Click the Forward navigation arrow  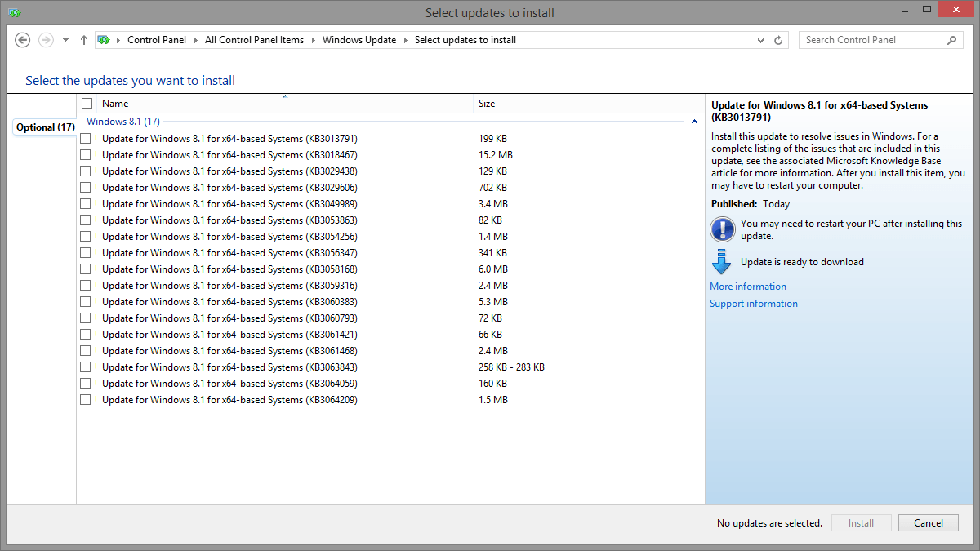pyautogui.click(x=47, y=40)
